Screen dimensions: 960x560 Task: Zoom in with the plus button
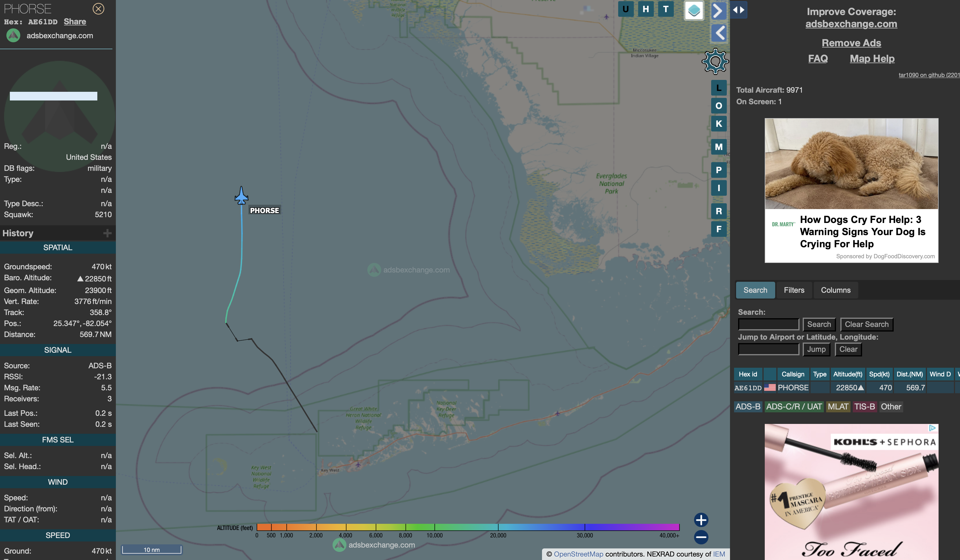coord(701,520)
